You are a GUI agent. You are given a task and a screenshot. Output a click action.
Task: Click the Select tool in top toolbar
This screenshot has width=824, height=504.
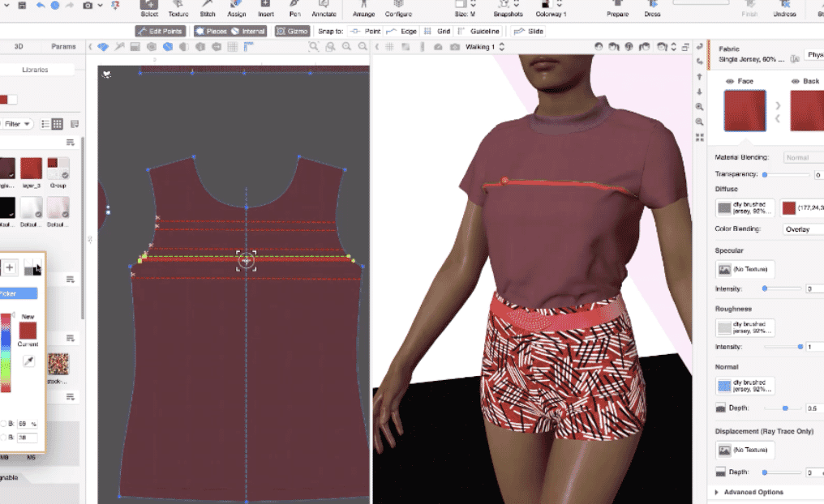[149, 9]
